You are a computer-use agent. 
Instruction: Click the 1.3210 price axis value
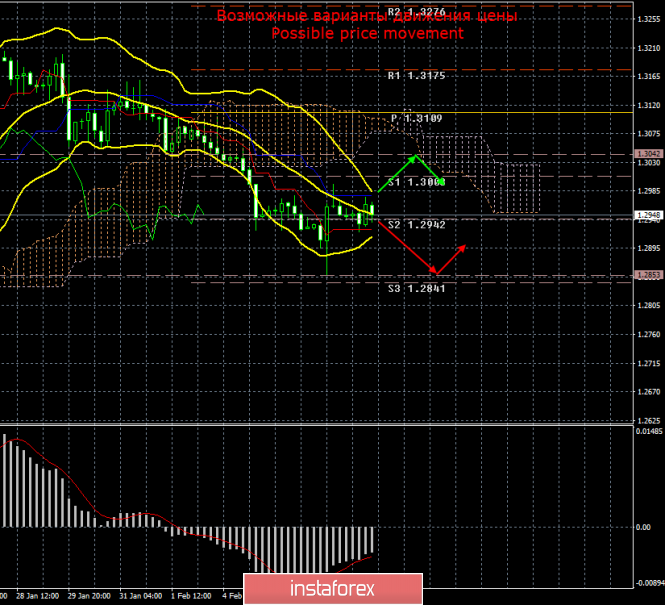(x=649, y=48)
